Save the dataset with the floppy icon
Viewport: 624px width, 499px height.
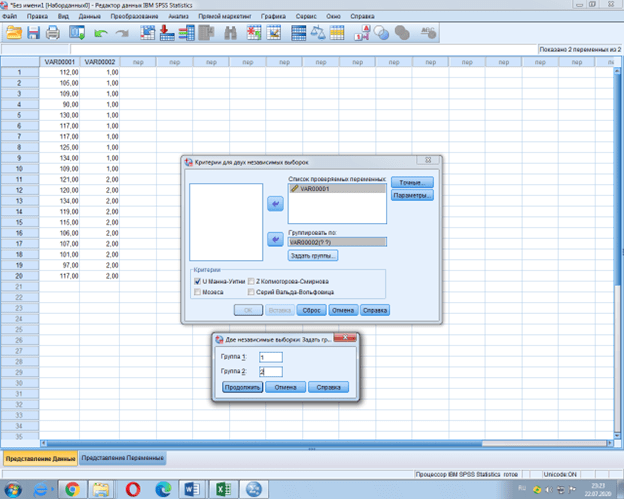point(33,33)
